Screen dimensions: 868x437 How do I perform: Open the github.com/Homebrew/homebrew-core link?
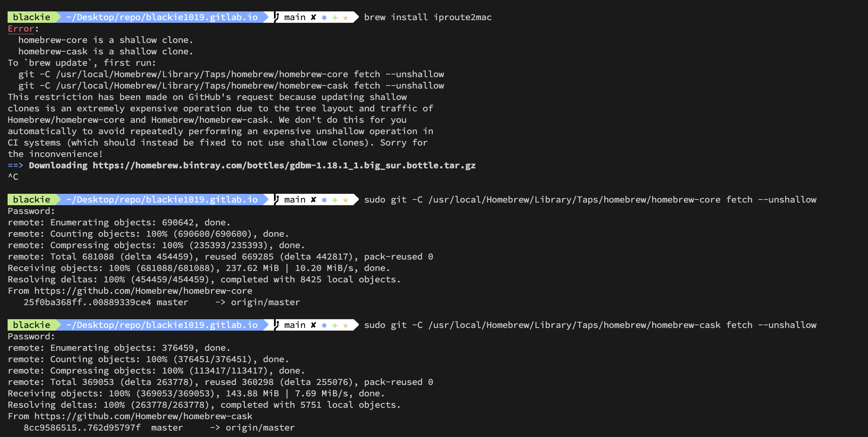coord(143,291)
